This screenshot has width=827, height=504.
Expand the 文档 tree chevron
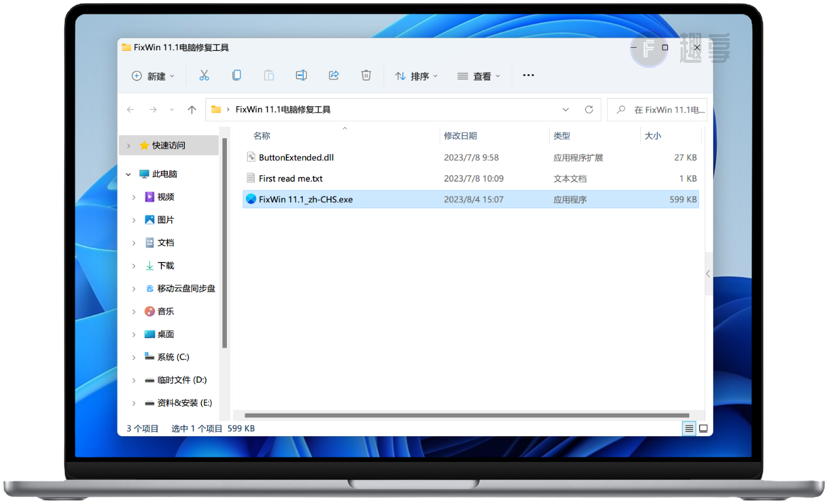[x=134, y=243]
